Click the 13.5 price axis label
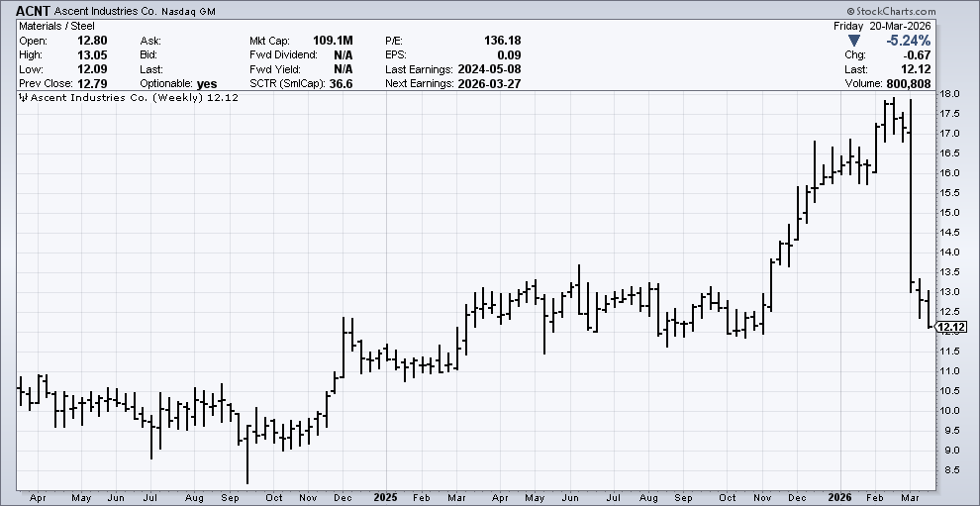Screen dimensions: 980x506 point(950,272)
